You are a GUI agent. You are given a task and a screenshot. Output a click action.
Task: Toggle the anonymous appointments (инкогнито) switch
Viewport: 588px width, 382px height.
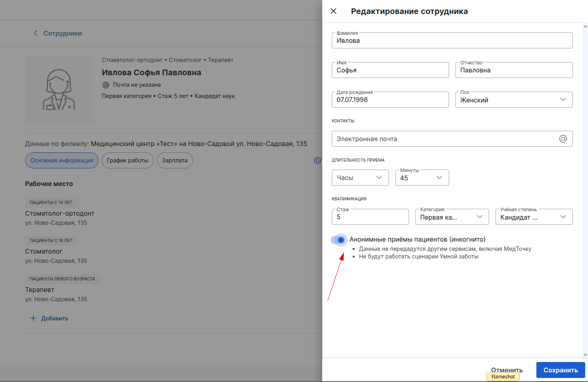[338, 240]
